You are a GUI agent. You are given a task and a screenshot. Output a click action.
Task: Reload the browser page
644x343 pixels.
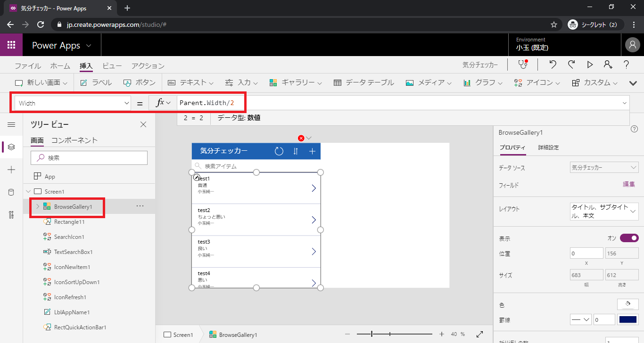[x=41, y=24]
